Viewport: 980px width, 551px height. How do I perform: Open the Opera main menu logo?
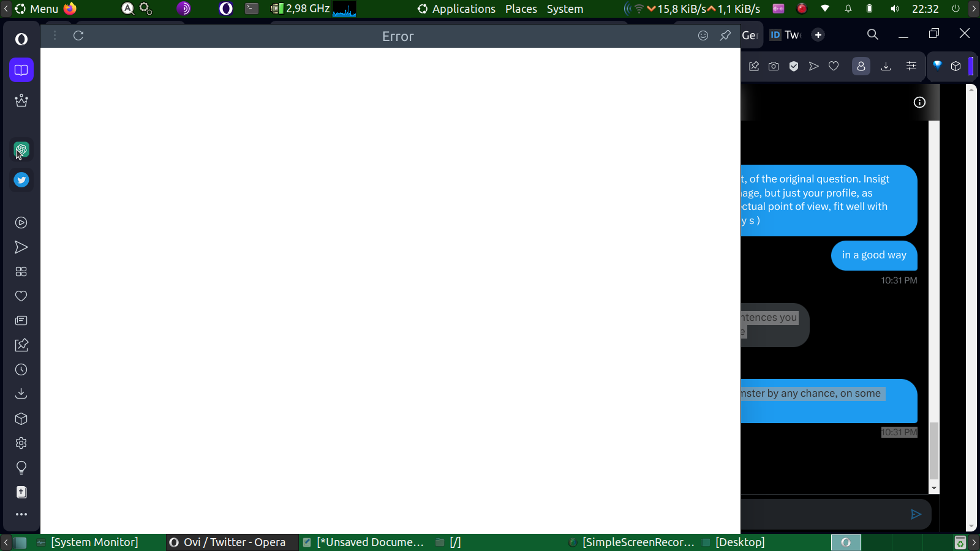[x=21, y=39]
